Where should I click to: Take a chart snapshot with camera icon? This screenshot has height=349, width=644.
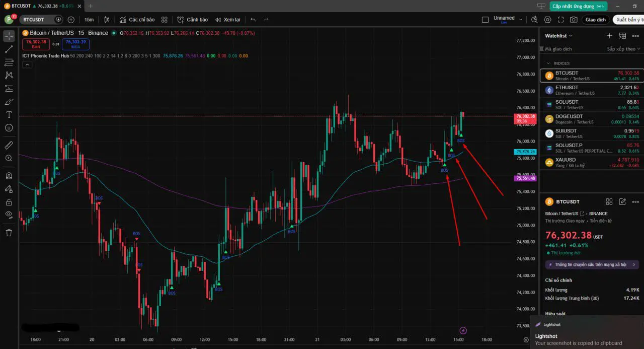click(x=574, y=20)
